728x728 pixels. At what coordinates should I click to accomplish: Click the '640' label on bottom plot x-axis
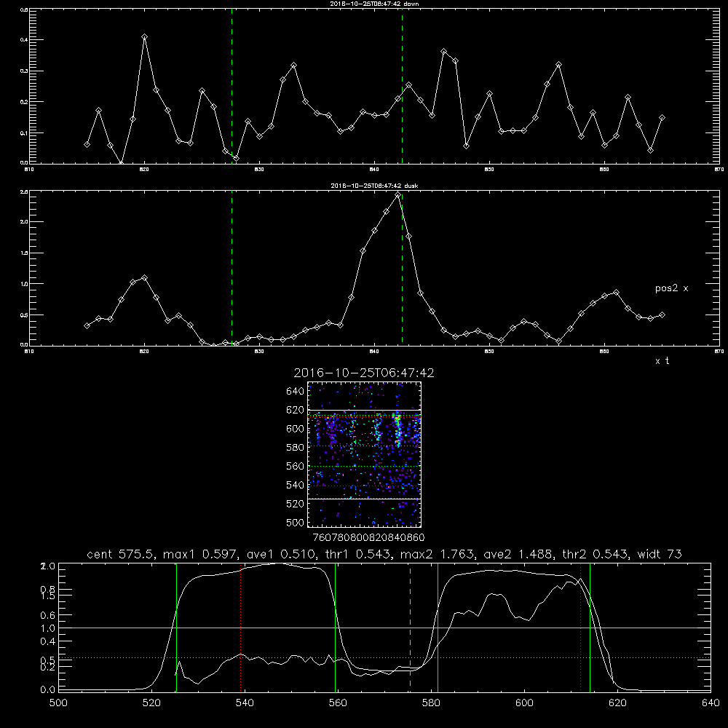point(711,703)
